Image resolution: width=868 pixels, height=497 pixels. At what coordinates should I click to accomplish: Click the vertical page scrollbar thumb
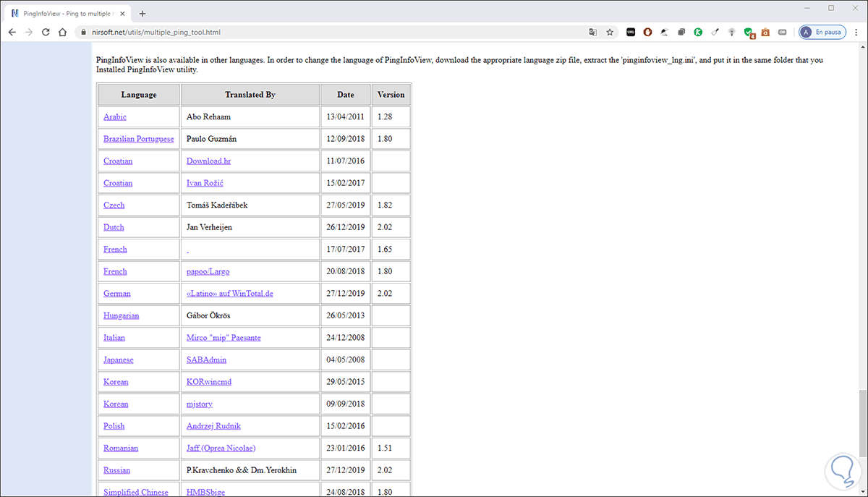[x=861, y=424]
